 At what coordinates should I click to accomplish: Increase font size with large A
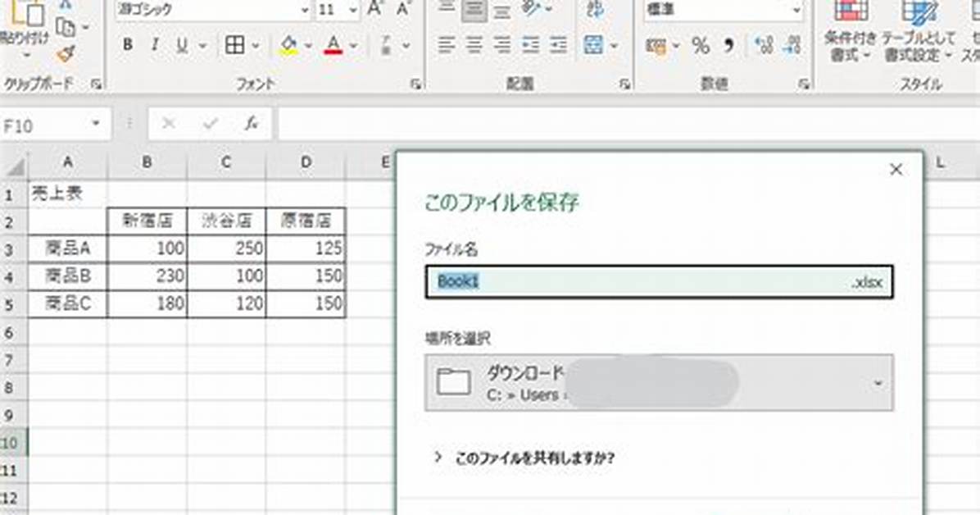[375, 8]
